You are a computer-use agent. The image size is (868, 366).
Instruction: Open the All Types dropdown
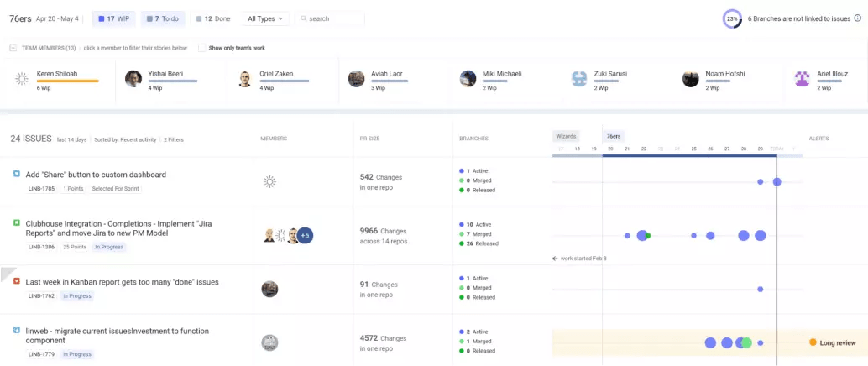[x=265, y=18]
